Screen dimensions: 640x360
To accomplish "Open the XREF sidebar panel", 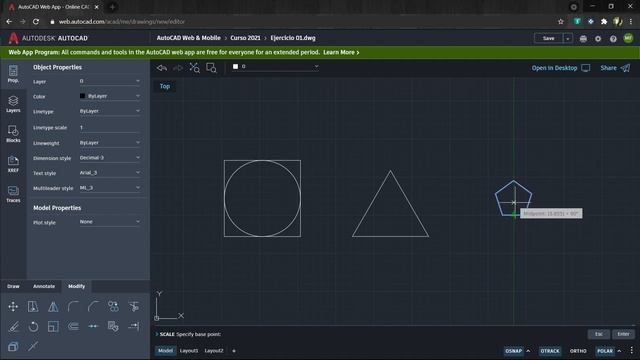I will (x=13, y=164).
